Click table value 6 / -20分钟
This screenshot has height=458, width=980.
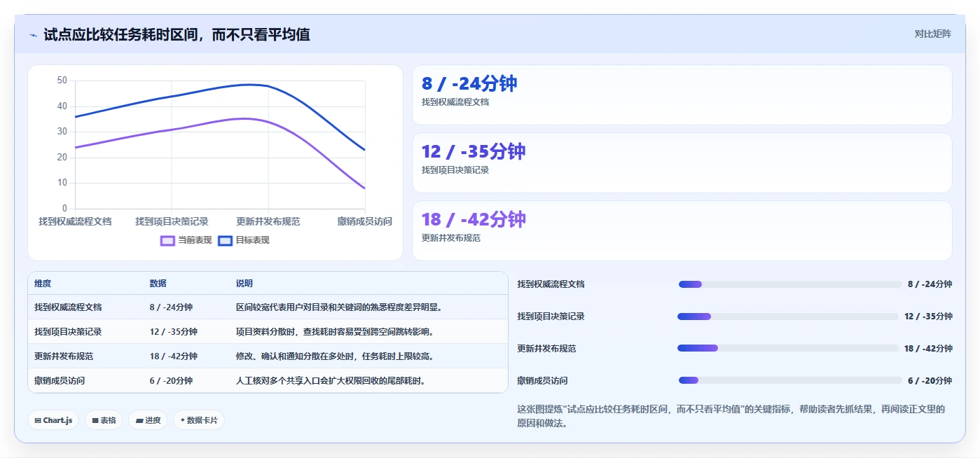pyautogui.click(x=171, y=381)
